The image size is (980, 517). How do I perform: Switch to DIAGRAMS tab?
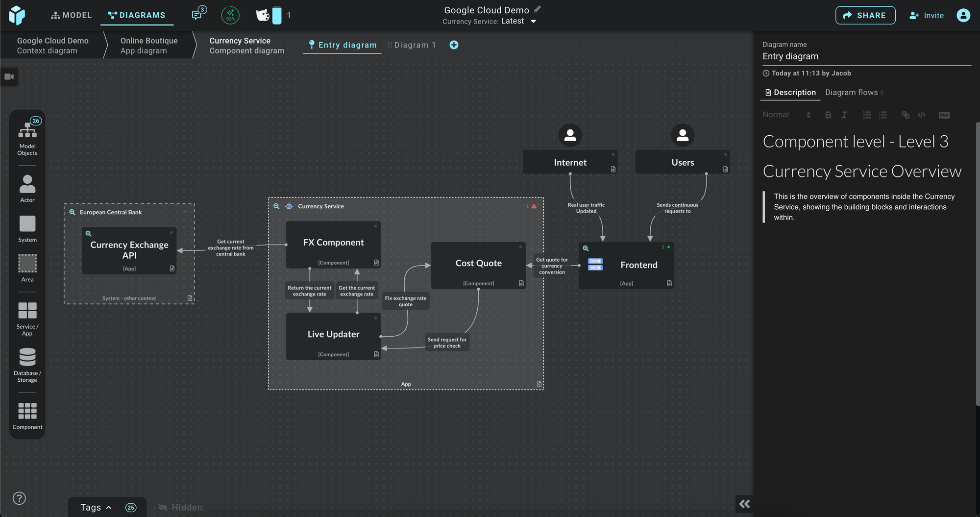[x=137, y=15]
